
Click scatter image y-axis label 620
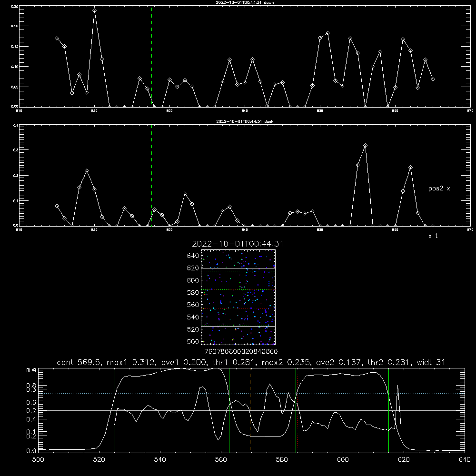[193, 268]
